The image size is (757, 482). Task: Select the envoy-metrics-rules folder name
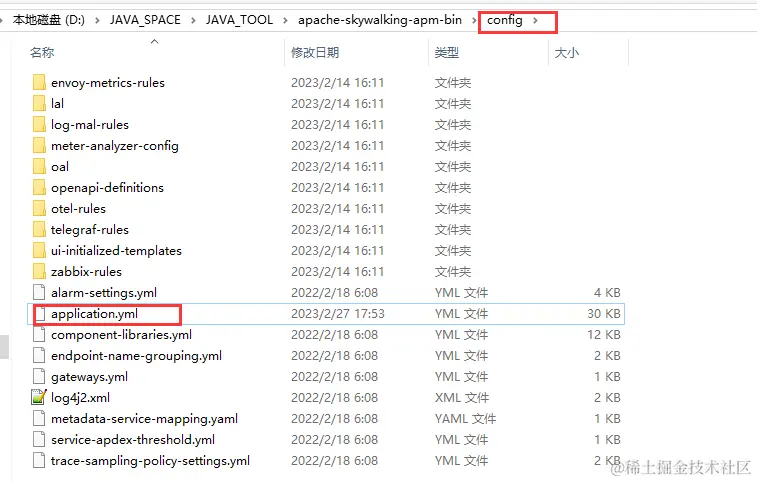point(108,83)
